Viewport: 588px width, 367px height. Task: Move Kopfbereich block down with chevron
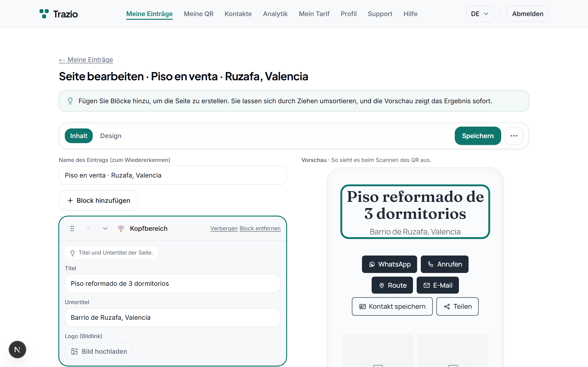pos(105,228)
